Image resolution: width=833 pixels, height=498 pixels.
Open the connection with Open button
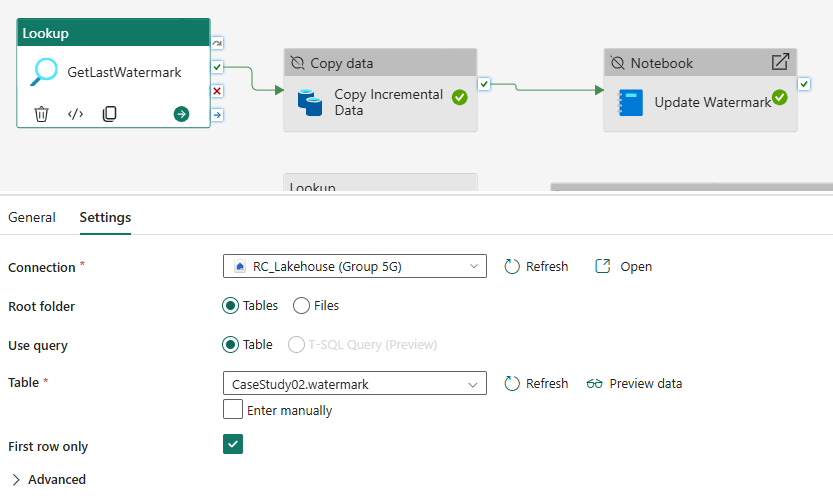tap(624, 266)
